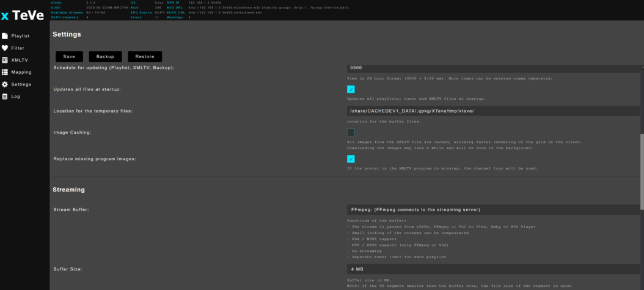Viewport: 644px width, 290px height.
Task: Click the Errors count 11
Action: point(157,17)
